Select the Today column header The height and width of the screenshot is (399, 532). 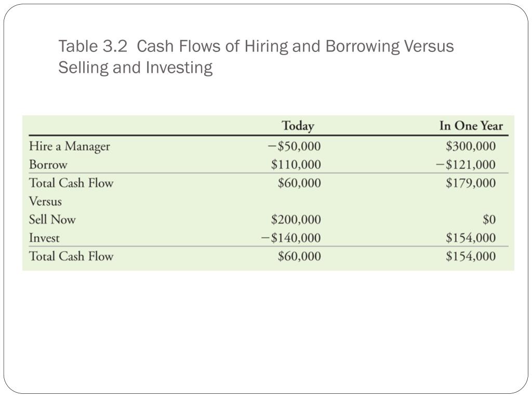(x=298, y=126)
